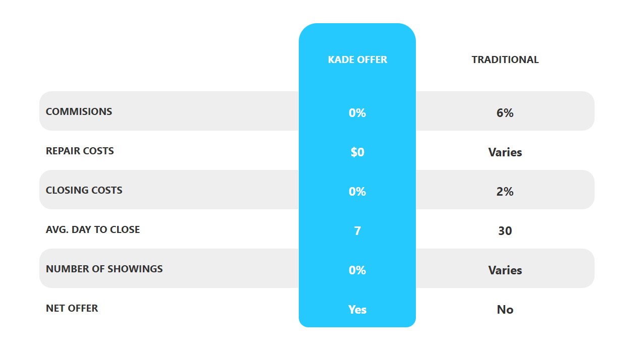Click the KADE OFFER column header
This screenshot has width=644, height=353.
[357, 60]
